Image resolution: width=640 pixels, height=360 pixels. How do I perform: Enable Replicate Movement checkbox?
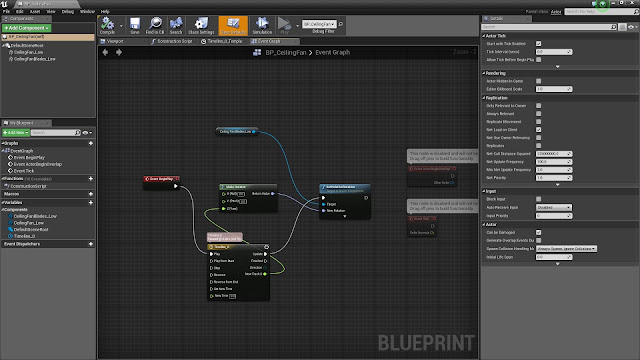(538, 122)
